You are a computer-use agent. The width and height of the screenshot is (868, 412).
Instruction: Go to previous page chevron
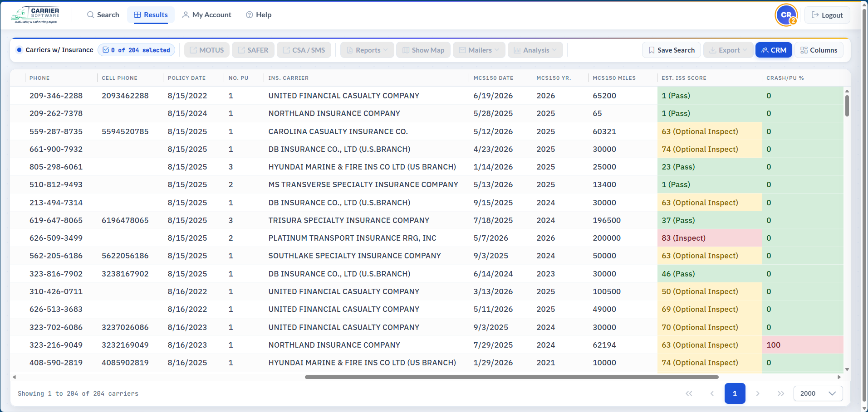coord(712,393)
